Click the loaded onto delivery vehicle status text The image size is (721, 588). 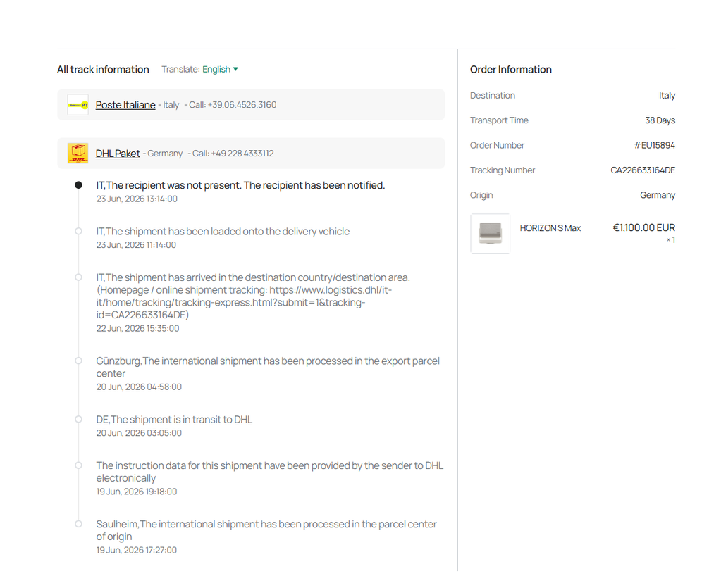coord(223,231)
